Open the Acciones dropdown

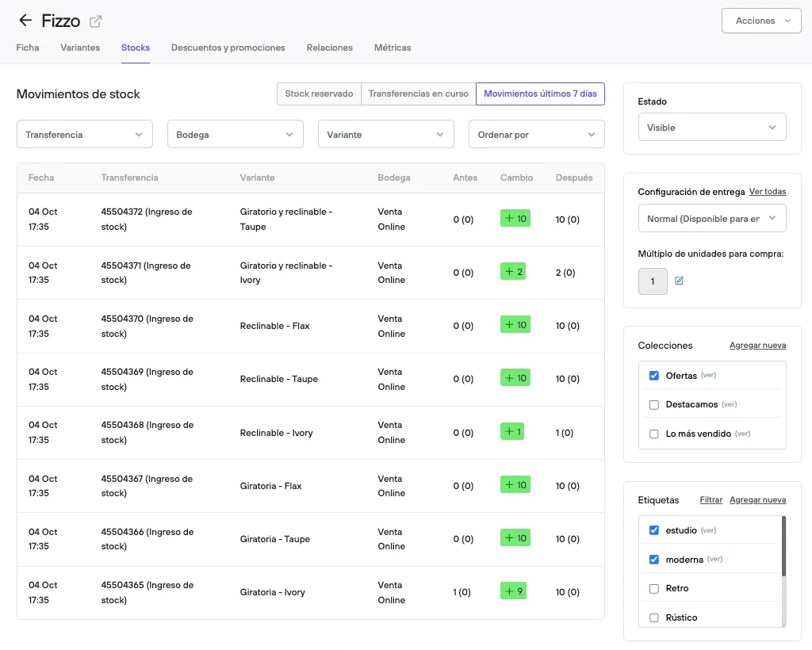click(x=761, y=21)
